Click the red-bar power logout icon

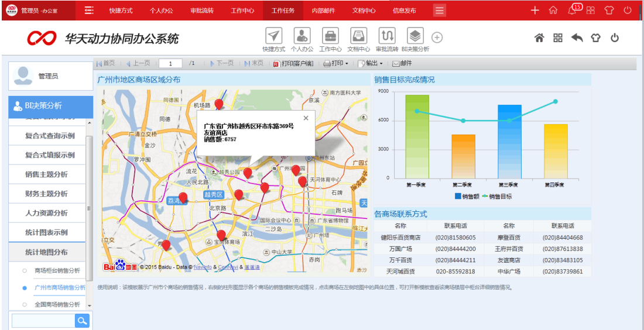click(628, 10)
